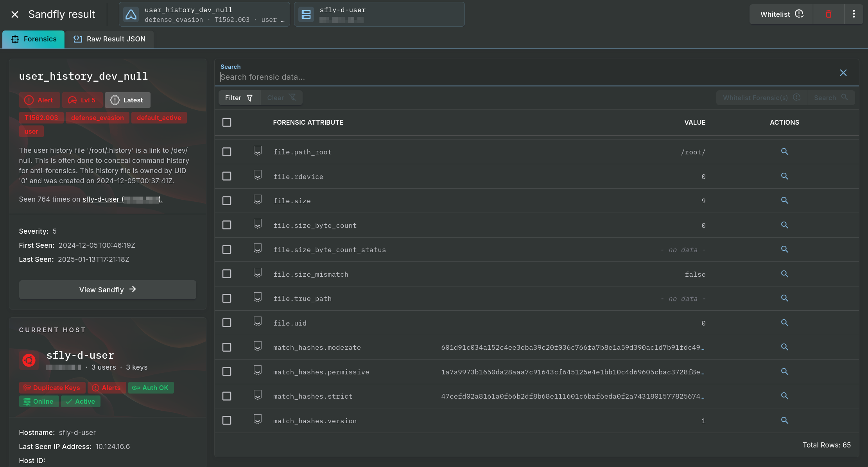Viewport: 868px width, 467px height.
Task: Click the defense_evasion tag
Action: (97, 118)
